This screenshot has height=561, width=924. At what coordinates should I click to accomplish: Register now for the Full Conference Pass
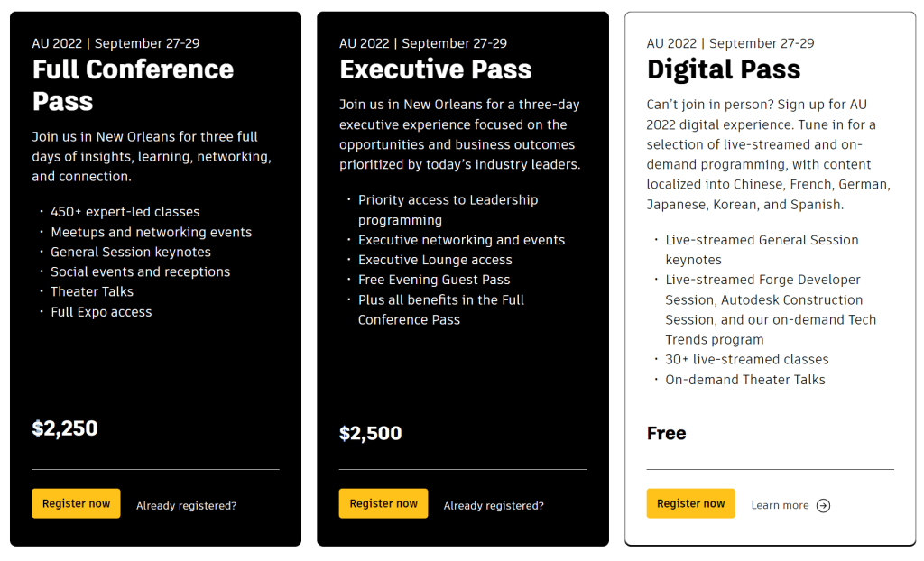tap(76, 503)
